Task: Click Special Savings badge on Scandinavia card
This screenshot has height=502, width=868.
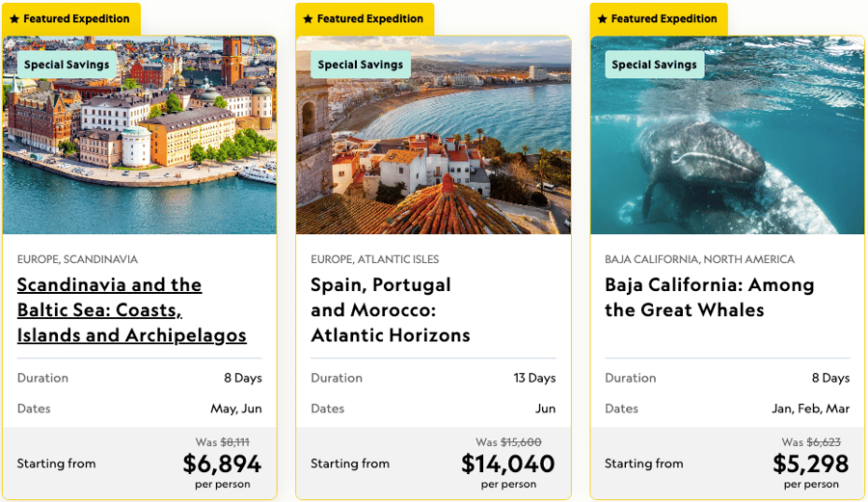Action: (x=67, y=65)
